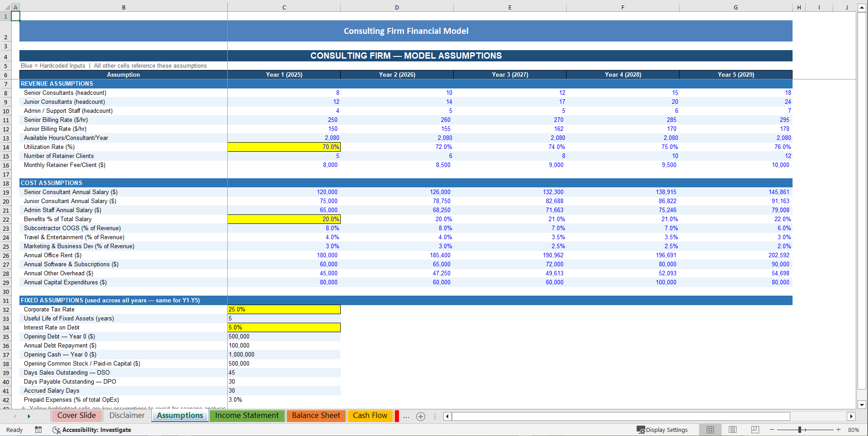Click Zoom In plus button
868x436 pixels.
click(838, 430)
